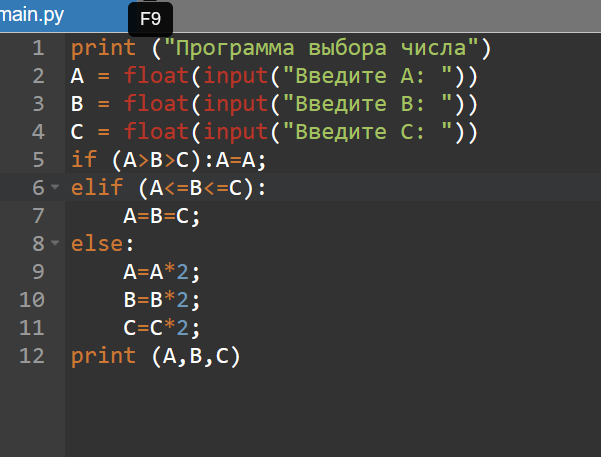The width and height of the screenshot is (601, 457).
Task: Place cursor in 'Введите B' input line
Action: pos(274,104)
